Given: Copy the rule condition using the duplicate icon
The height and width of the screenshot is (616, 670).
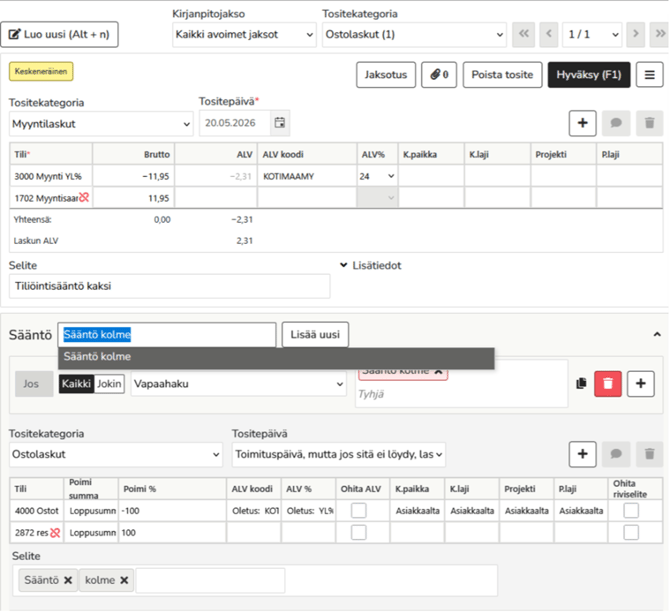Looking at the screenshot, I should pyautogui.click(x=582, y=383).
